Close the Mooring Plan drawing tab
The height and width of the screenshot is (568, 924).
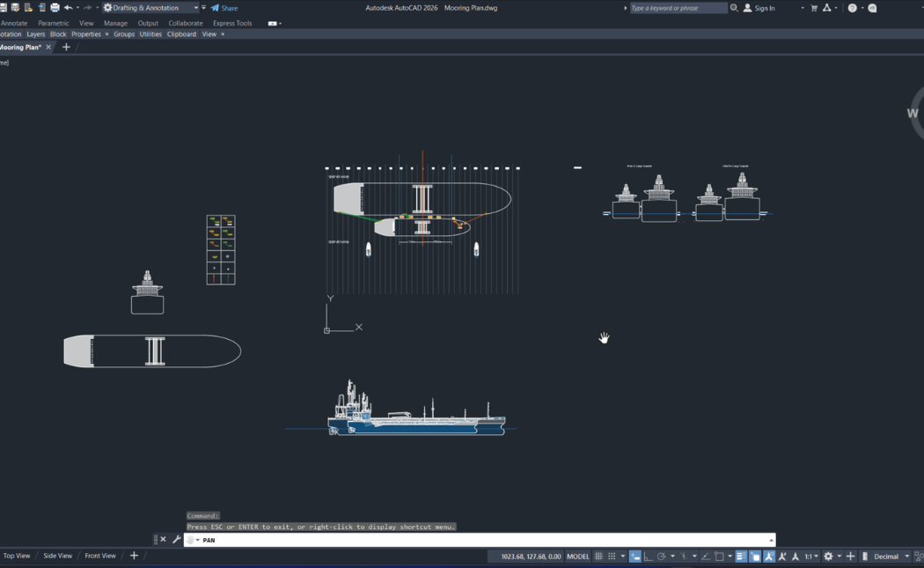point(48,48)
